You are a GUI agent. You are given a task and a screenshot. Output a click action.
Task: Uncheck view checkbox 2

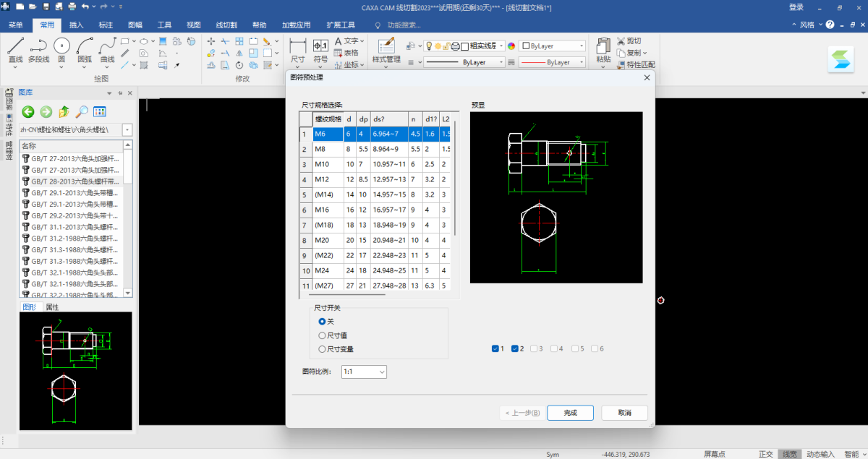point(515,348)
